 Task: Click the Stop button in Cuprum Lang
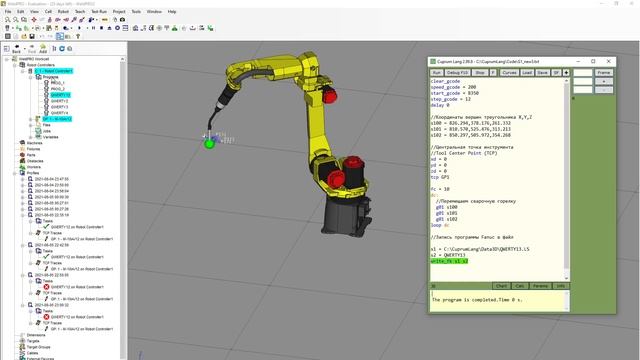[480, 73]
